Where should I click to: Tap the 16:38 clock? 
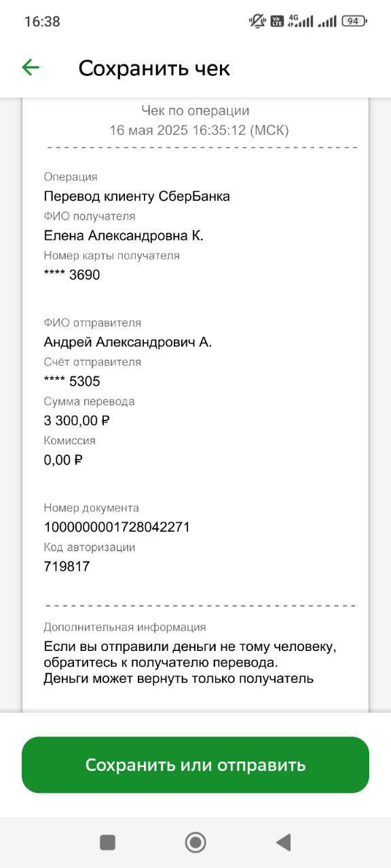[42, 21]
